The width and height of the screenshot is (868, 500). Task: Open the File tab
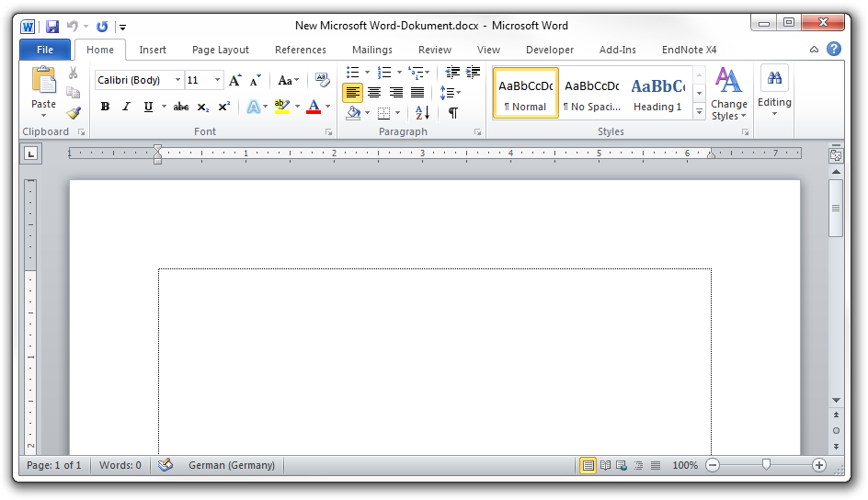44,50
